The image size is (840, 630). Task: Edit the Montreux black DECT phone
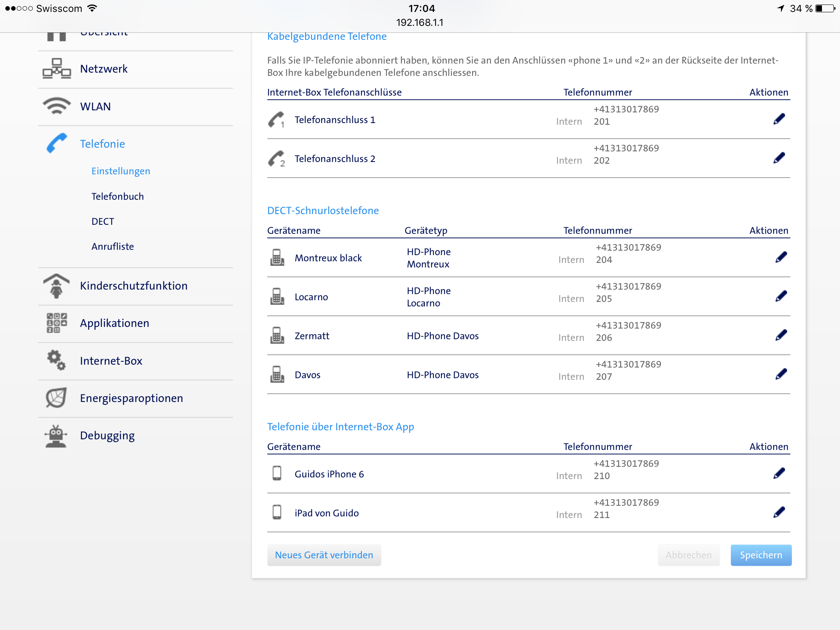tap(781, 257)
